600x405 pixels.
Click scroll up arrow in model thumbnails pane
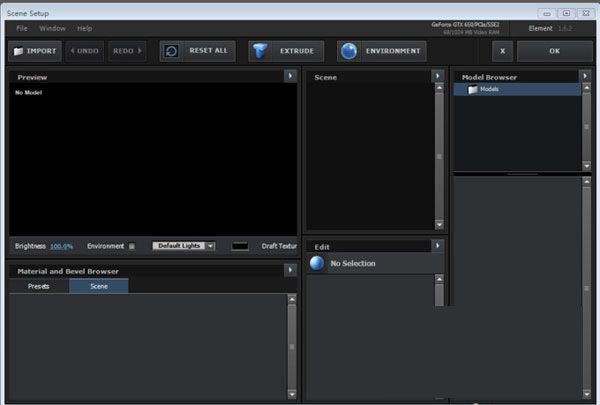586,182
